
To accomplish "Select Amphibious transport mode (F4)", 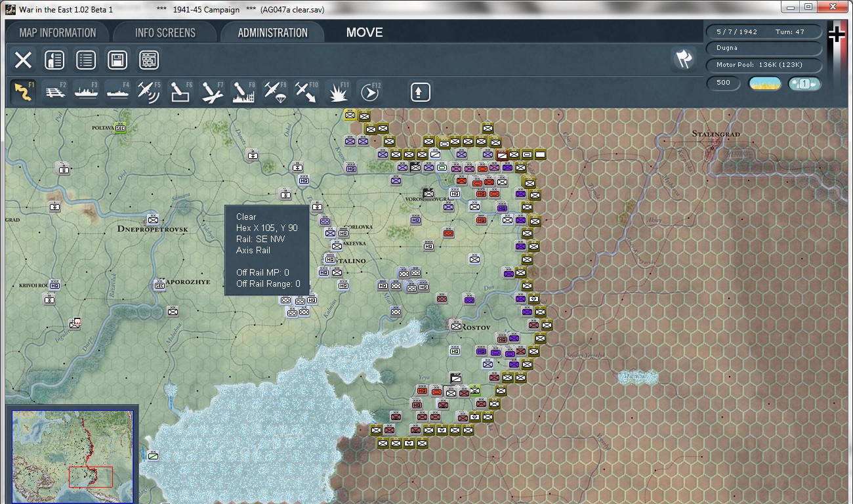I will coord(118,92).
